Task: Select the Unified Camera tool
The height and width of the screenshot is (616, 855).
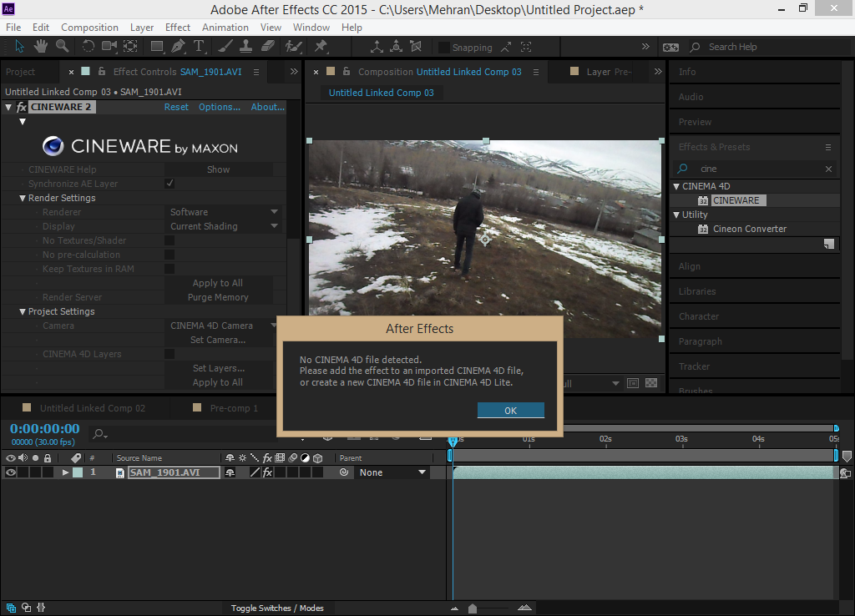Action: (109, 47)
